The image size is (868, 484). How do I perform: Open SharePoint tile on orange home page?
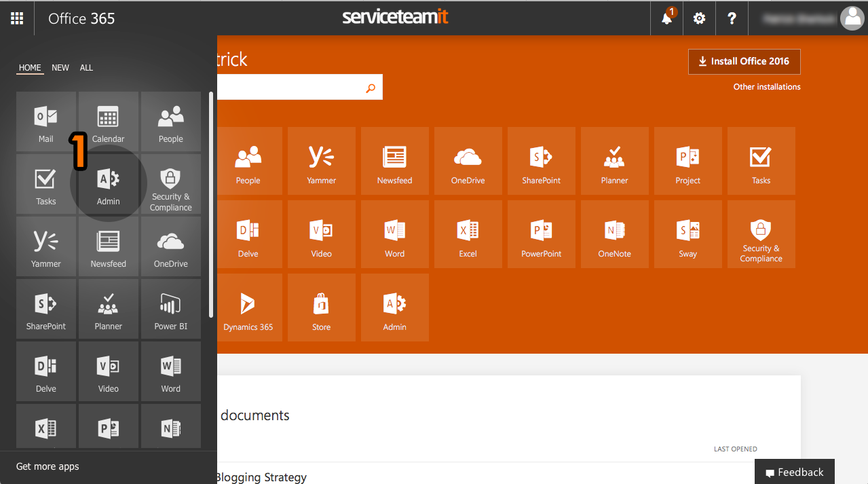tap(542, 161)
